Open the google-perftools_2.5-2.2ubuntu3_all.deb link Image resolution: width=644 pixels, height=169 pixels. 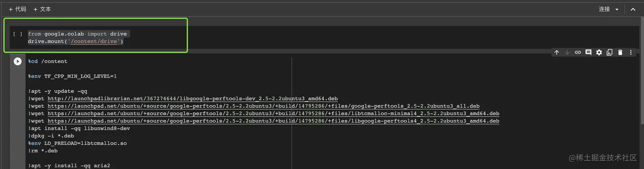(264, 106)
